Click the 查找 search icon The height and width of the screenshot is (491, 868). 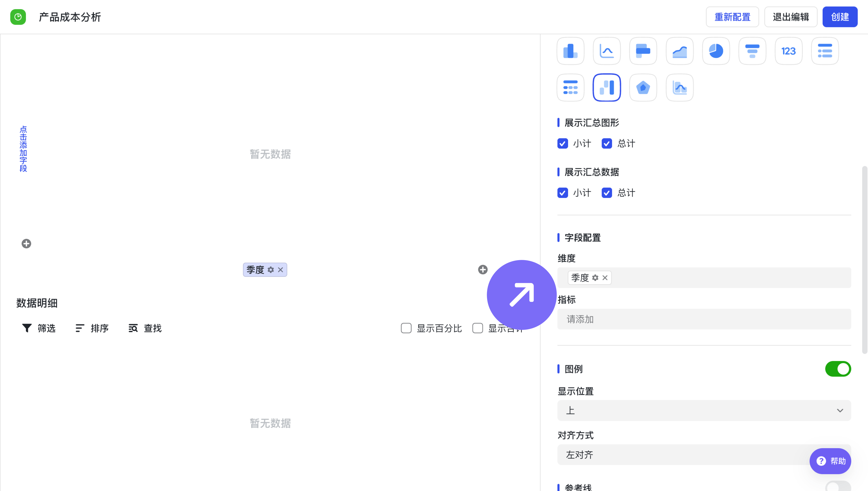pyautogui.click(x=133, y=328)
